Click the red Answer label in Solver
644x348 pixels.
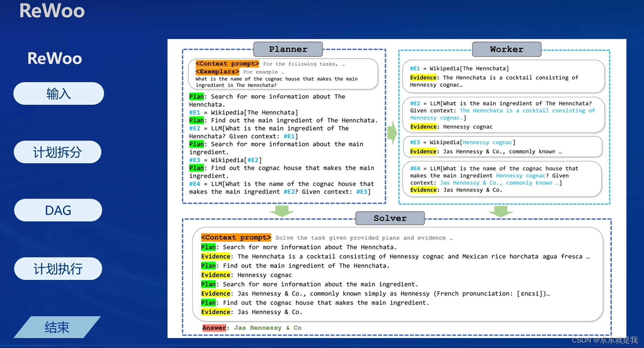tap(214, 328)
